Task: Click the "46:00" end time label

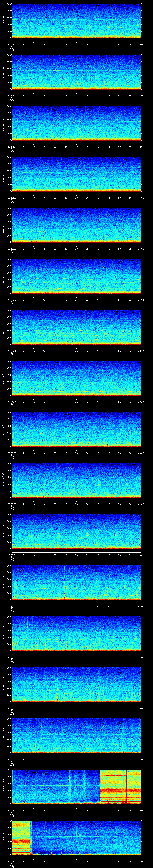Action: pos(141,861)
